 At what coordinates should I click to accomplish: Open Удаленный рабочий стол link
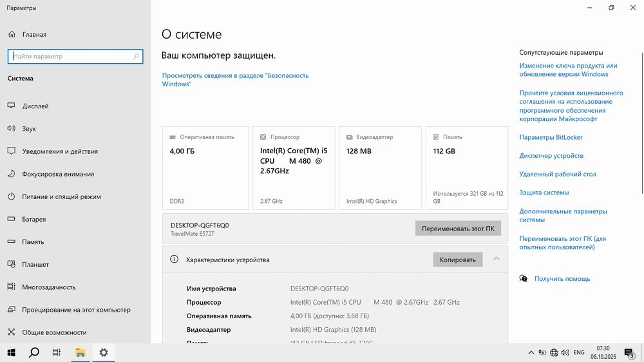pos(557,174)
